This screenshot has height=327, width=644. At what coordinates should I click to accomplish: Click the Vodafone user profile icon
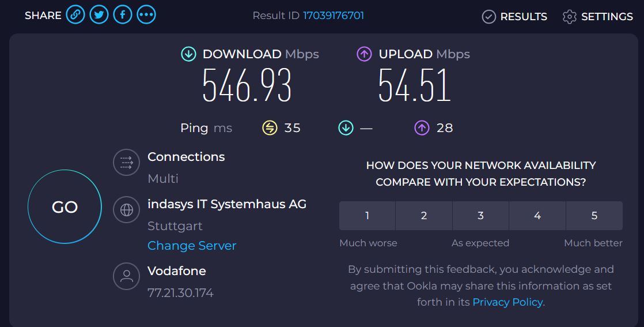tap(127, 276)
